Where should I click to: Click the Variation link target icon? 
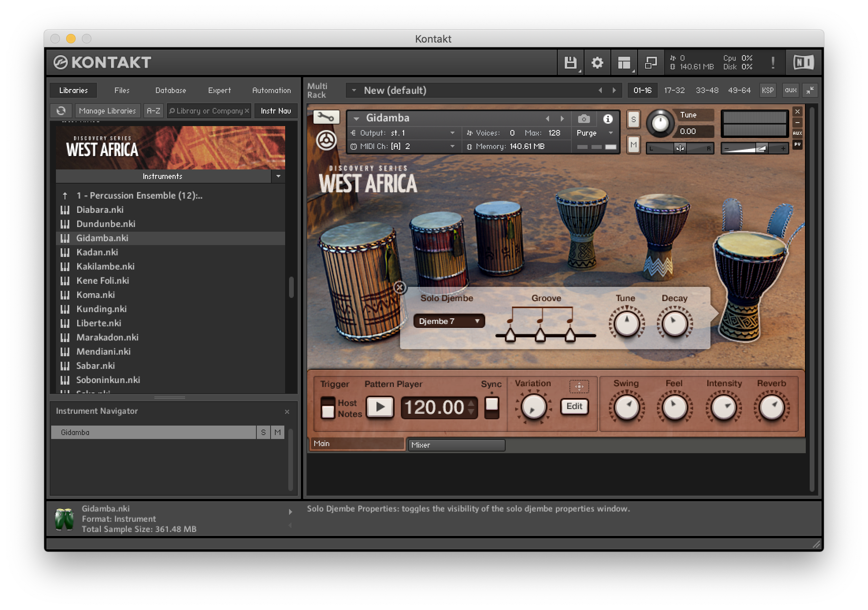point(579,387)
